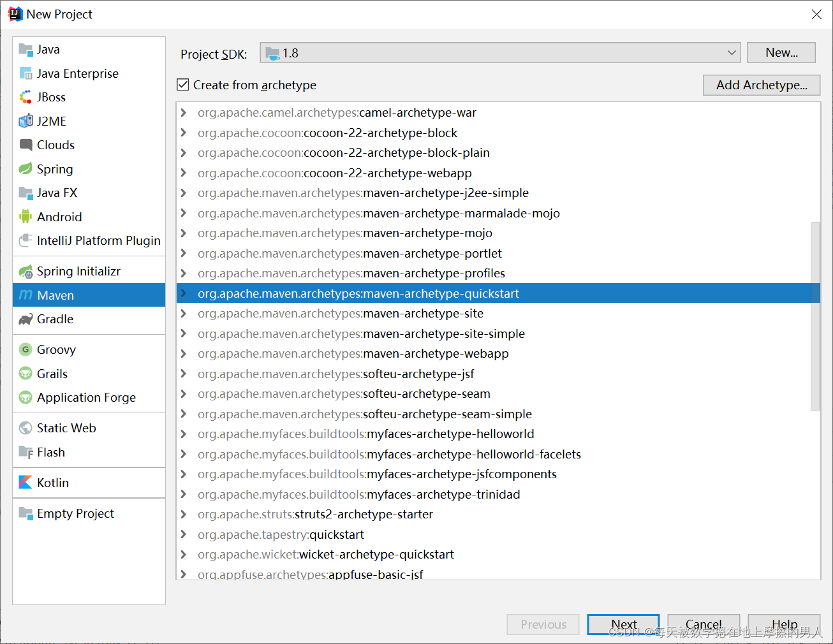Viewport: 833px width, 644px height.
Task: Click the Static Web globe icon
Action: 26,428
